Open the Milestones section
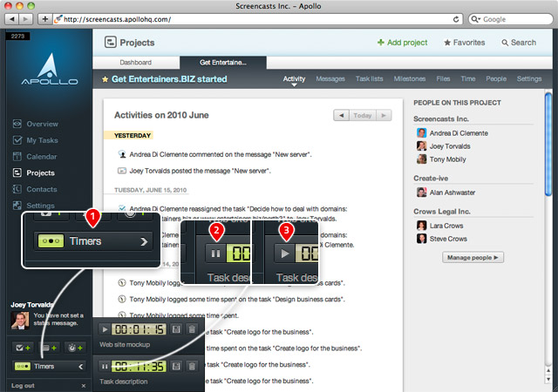 click(x=410, y=79)
